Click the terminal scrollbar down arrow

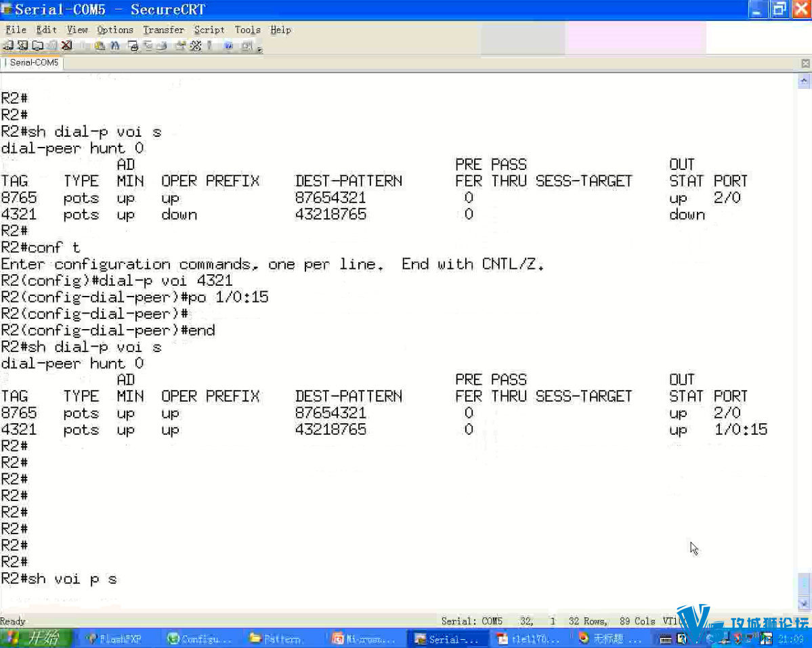[x=804, y=603]
